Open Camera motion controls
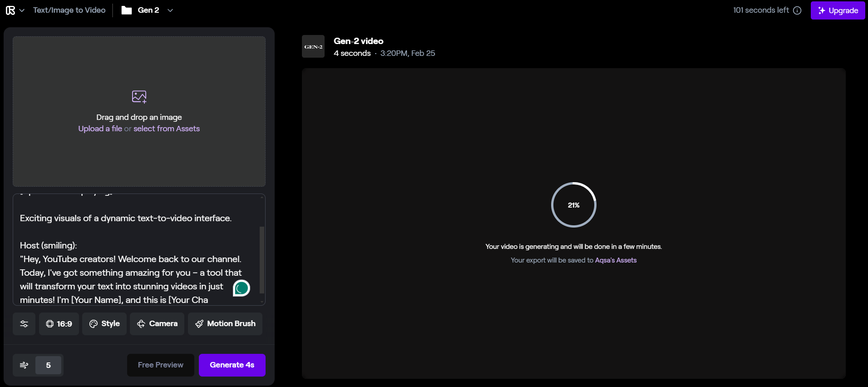The image size is (868, 387). [157, 324]
